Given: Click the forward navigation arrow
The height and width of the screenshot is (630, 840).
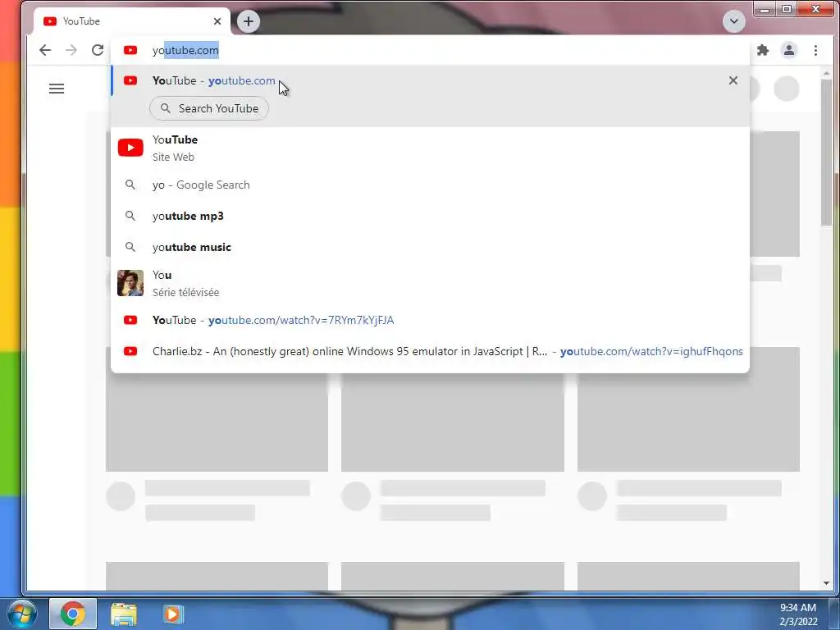Looking at the screenshot, I should click(x=71, y=50).
